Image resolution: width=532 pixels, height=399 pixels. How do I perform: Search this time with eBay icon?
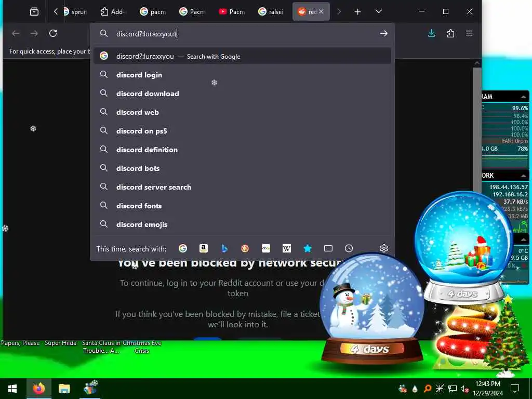pyautogui.click(x=266, y=249)
